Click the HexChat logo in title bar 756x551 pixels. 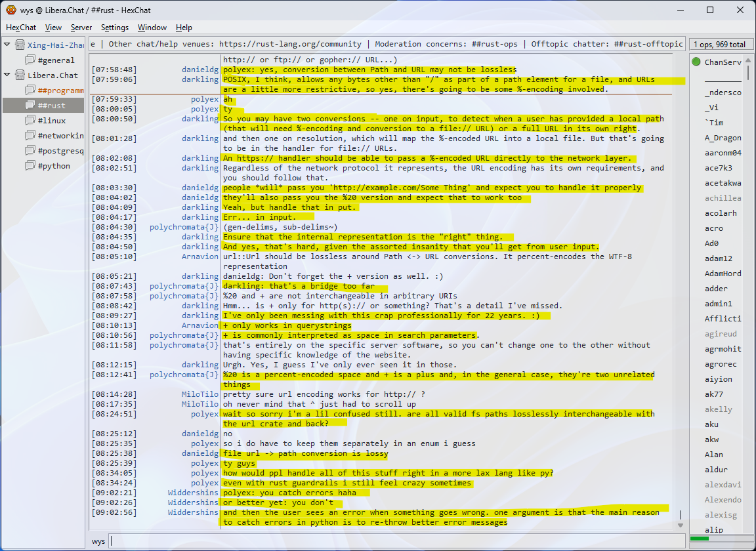pyautogui.click(x=11, y=10)
